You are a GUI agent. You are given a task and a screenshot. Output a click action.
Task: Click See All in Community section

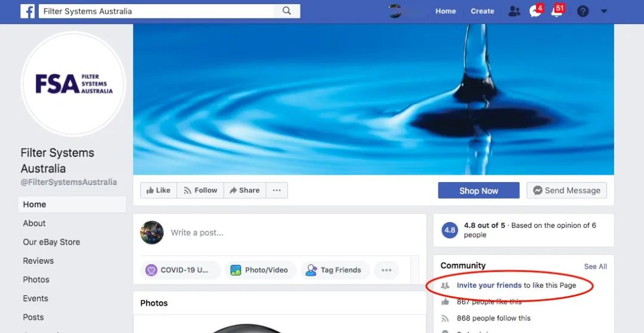pyautogui.click(x=595, y=266)
